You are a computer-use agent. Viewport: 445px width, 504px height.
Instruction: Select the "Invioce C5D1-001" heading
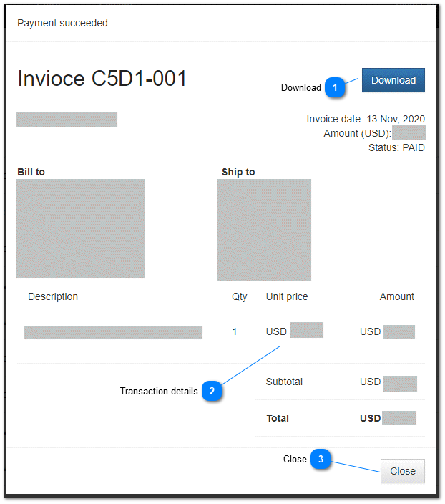(x=102, y=79)
